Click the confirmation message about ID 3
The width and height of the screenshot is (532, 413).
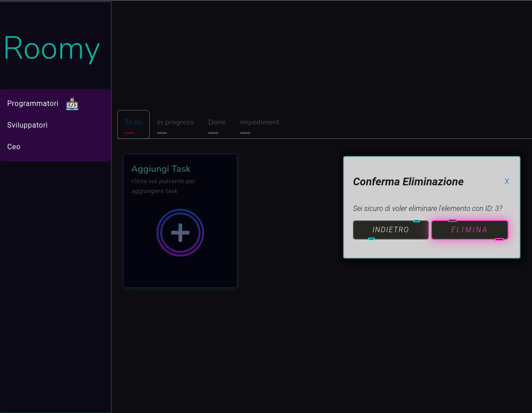click(x=427, y=208)
